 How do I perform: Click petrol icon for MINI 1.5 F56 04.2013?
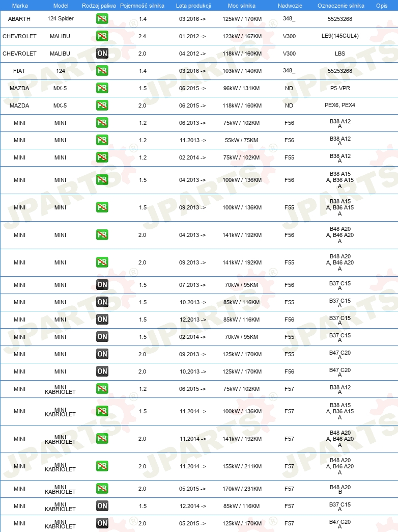point(102,179)
